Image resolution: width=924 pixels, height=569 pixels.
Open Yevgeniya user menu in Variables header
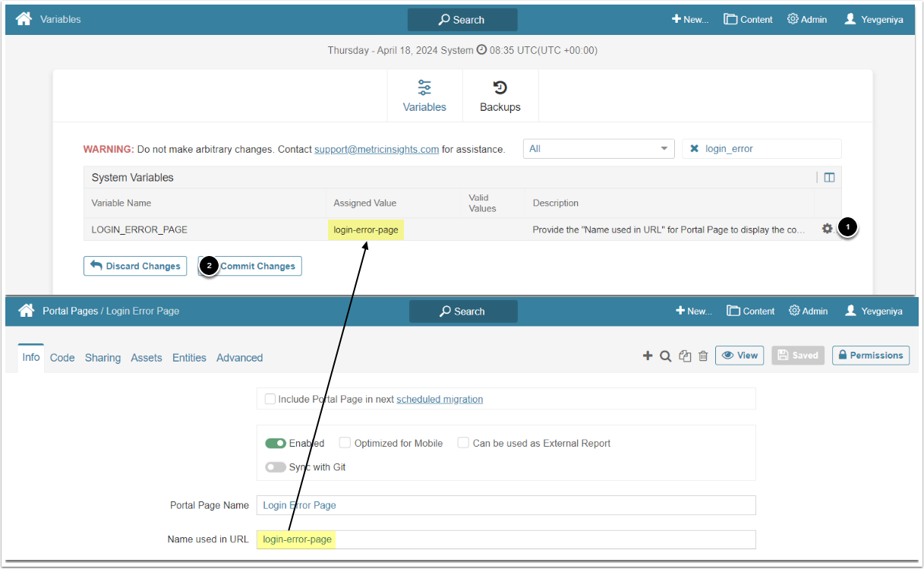tap(874, 20)
